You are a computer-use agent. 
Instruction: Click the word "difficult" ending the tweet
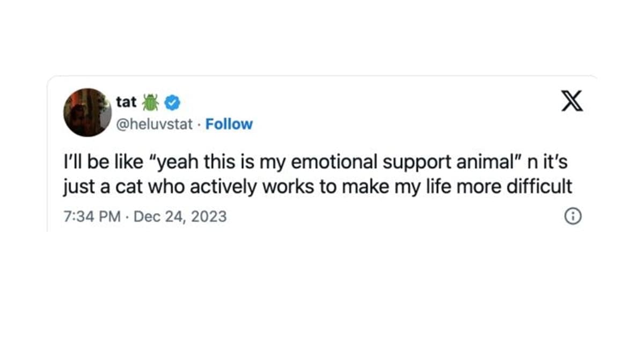click(541, 186)
